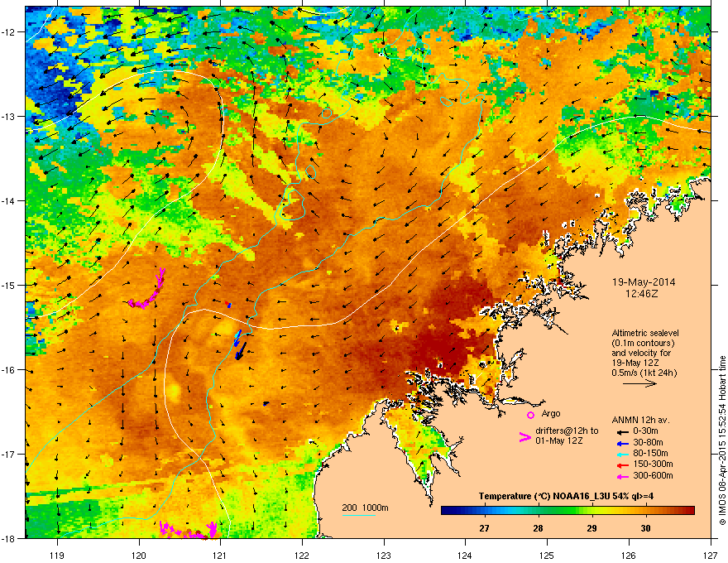
Task: Click the '30-80m' depth label
Action: coord(648,442)
